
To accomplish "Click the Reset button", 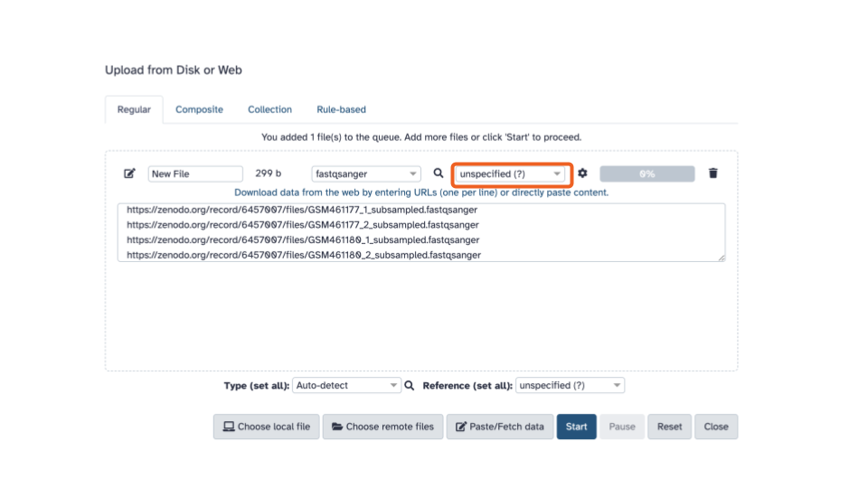I will [669, 427].
